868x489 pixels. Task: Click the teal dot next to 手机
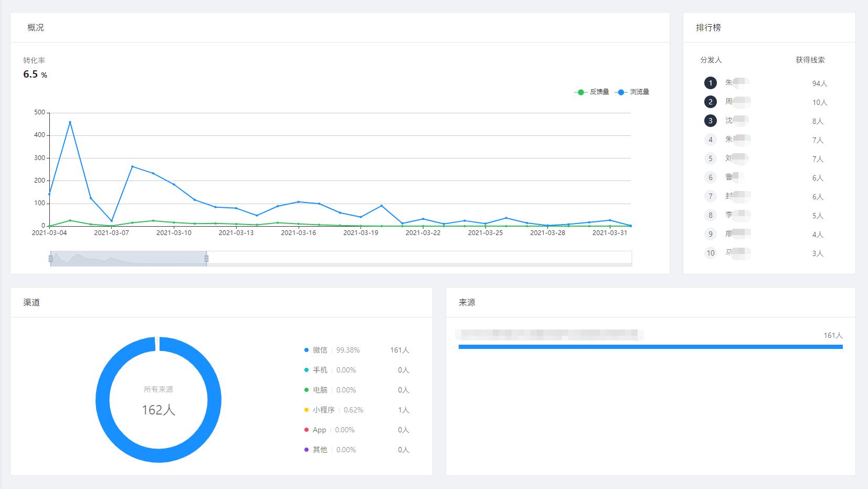point(306,370)
